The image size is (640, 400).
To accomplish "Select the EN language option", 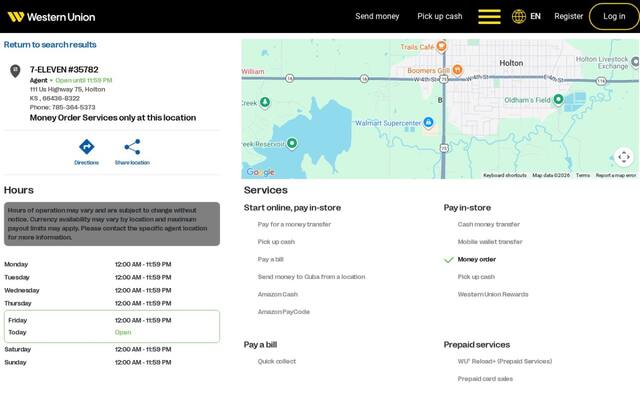I will (x=536, y=16).
